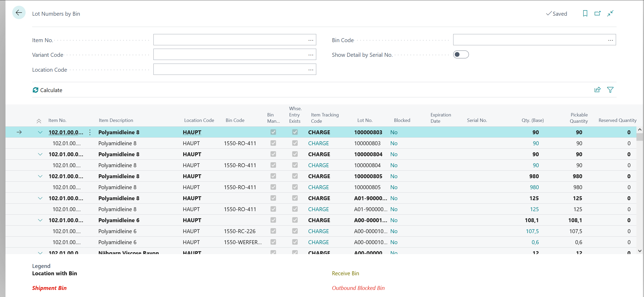Image resolution: width=644 pixels, height=297 pixels.
Task: Click Blocked 'No' for bold lot 100000804
Action: (x=394, y=154)
